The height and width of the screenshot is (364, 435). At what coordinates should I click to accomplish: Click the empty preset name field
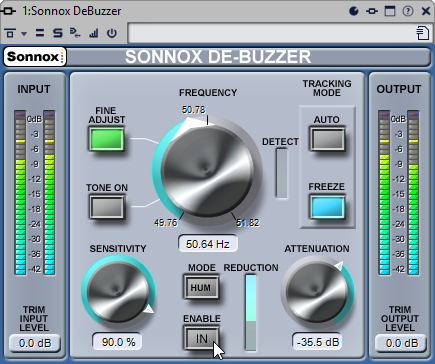coord(272,33)
